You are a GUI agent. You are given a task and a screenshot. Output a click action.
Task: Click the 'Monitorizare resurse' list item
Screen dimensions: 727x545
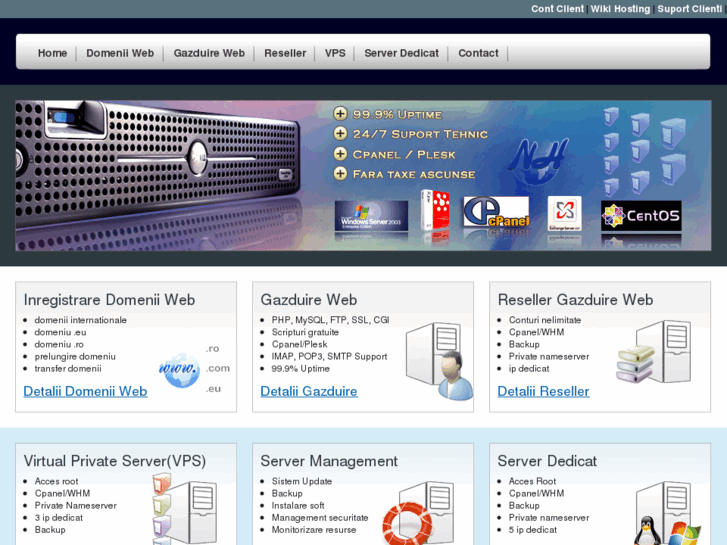point(314,530)
